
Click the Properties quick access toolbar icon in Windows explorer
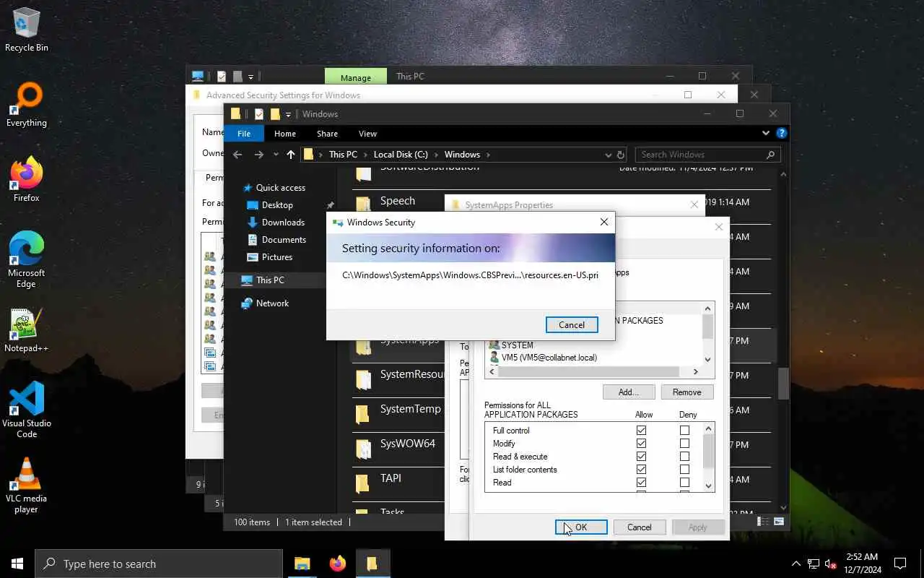[x=259, y=114]
